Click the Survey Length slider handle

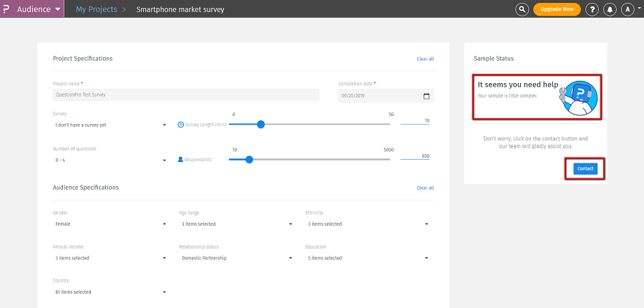pos(260,125)
